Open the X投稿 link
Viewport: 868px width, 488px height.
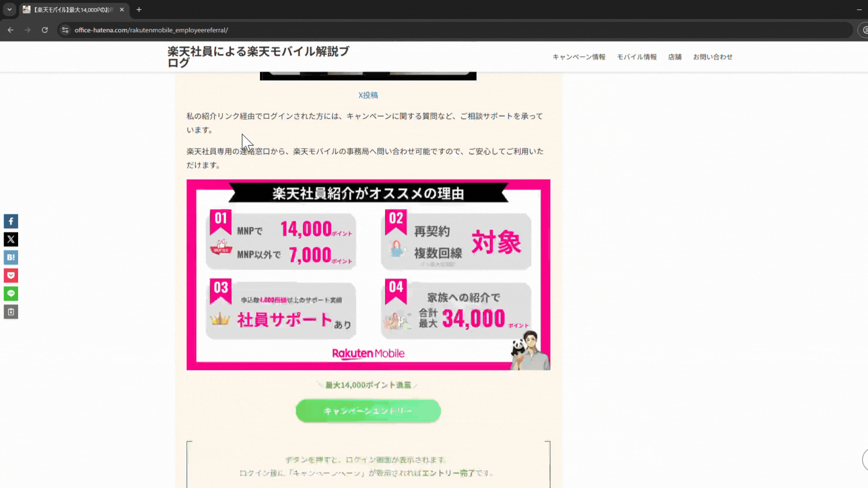(x=368, y=95)
